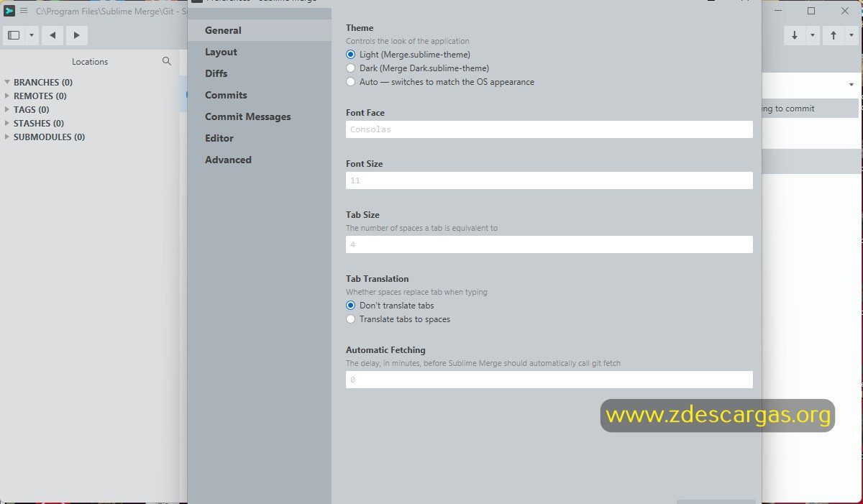
Task: Select the Don't translate tabs option
Action: click(351, 306)
